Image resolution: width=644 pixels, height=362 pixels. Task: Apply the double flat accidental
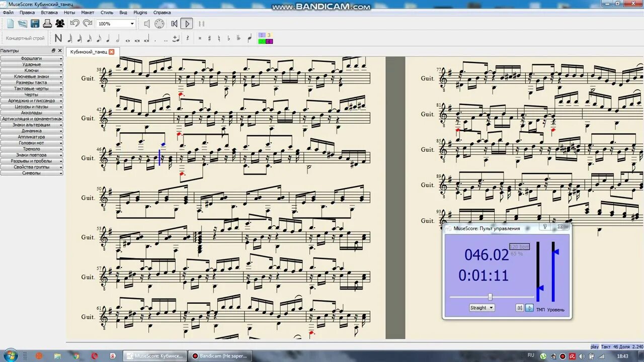(x=238, y=38)
